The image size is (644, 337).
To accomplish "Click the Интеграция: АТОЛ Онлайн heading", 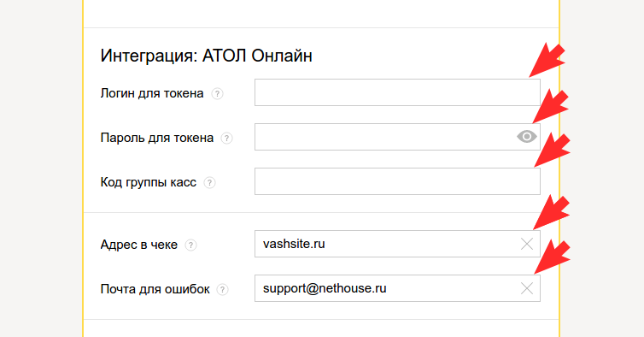I will click(206, 56).
